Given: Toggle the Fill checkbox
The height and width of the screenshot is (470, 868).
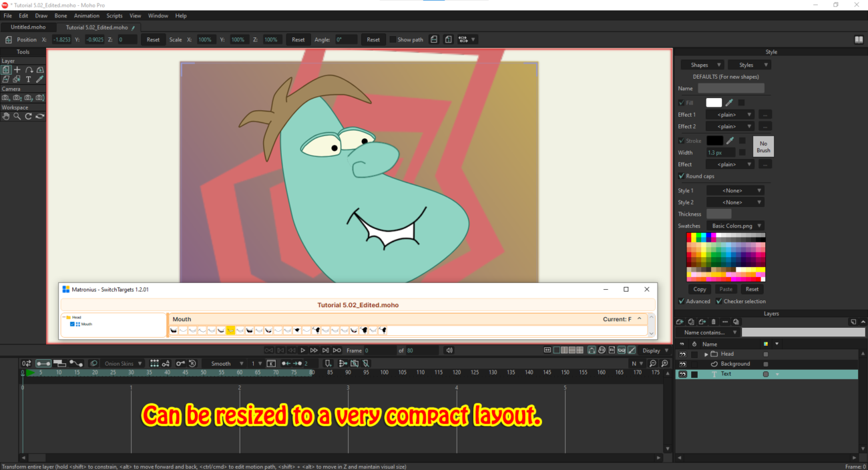Looking at the screenshot, I should tap(681, 103).
